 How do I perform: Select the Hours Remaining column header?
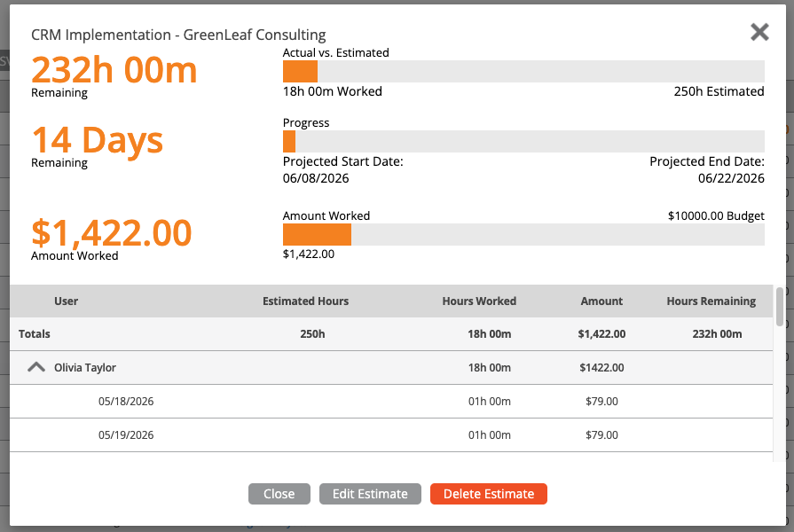[x=711, y=301]
